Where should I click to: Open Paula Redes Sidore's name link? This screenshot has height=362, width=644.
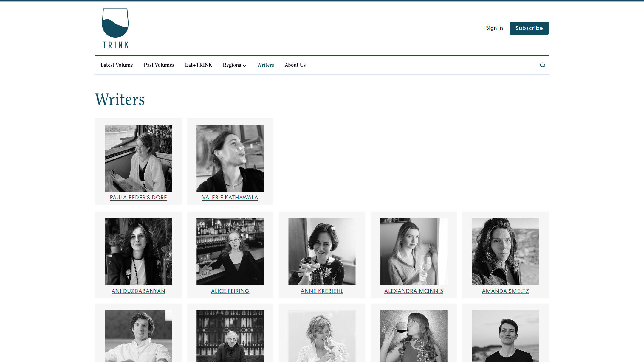[138, 198]
